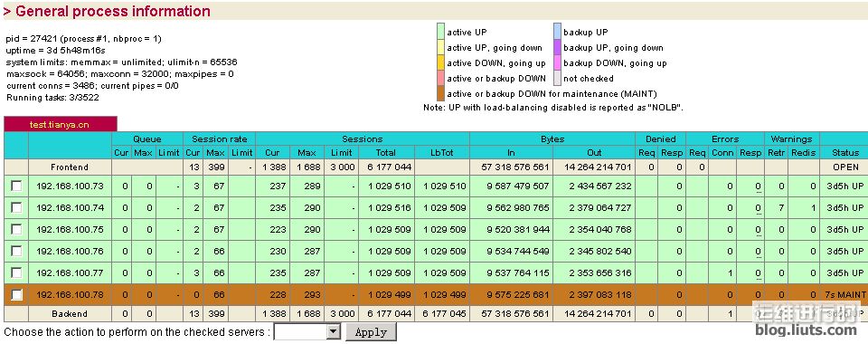Click the active DOWN going up swatch

tap(440, 63)
